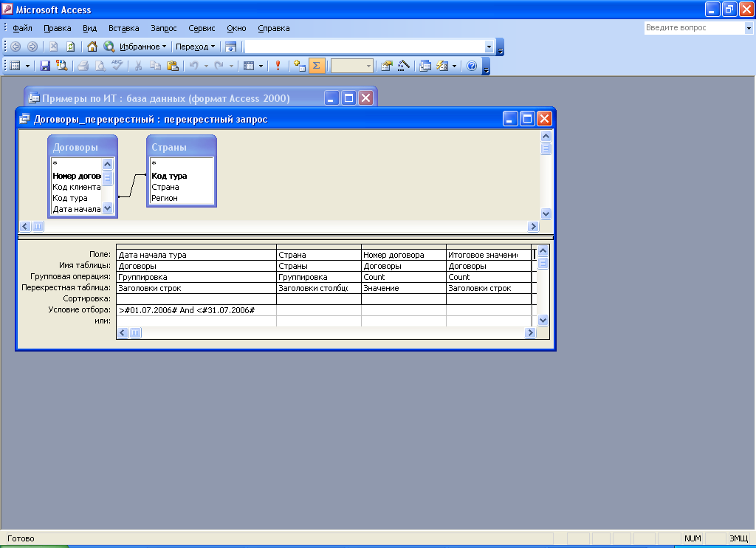Click the Договоры table title header
Image resolution: width=756 pixels, height=548 pixels.
pos(83,147)
